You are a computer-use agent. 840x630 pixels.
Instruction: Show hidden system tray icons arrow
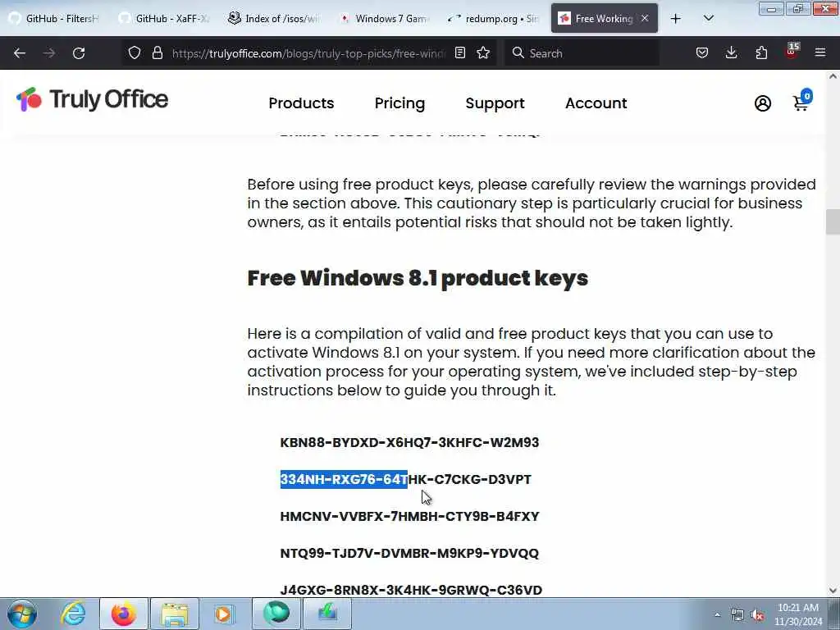coord(717,614)
